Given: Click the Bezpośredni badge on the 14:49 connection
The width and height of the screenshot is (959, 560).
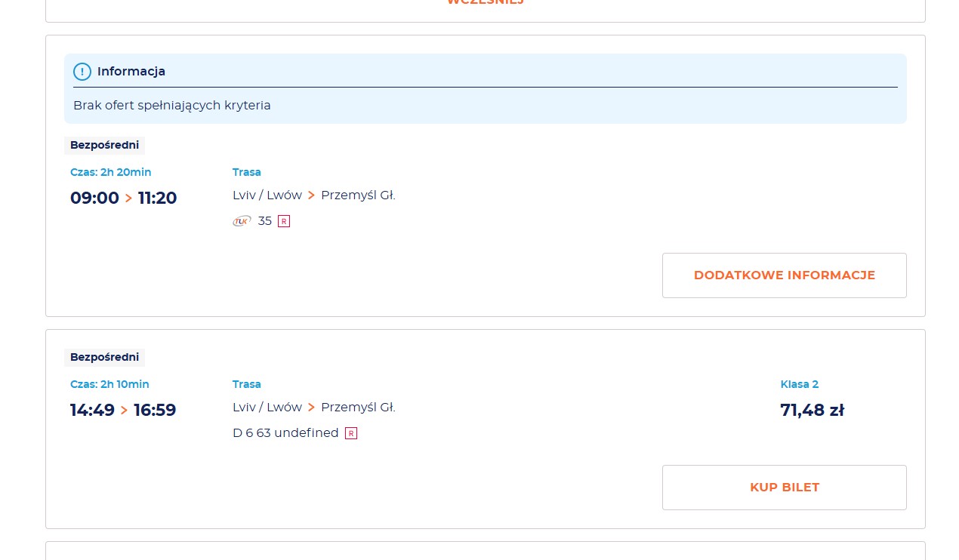Looking at the screenshot, I should 104,357.
